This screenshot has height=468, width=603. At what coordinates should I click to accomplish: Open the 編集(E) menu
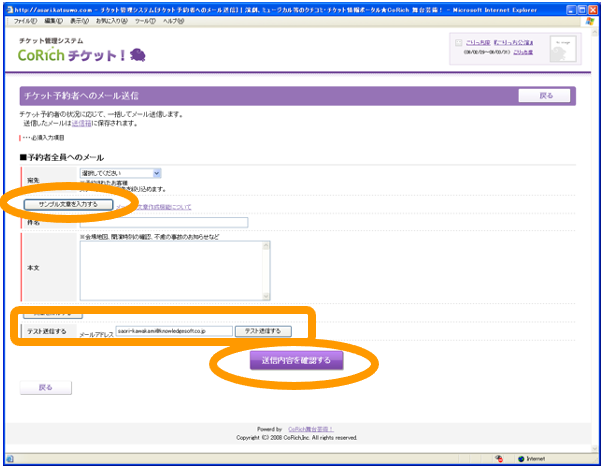point(53,20)
